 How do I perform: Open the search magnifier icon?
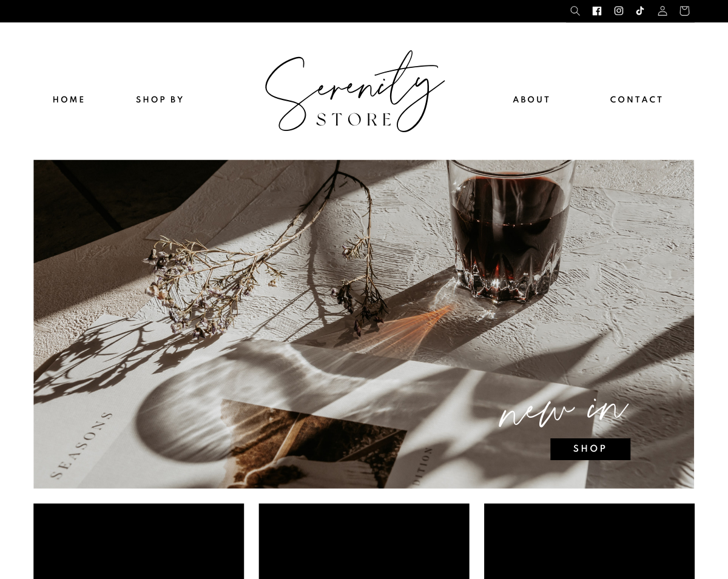pyautogui.click(x=575, y=11)
